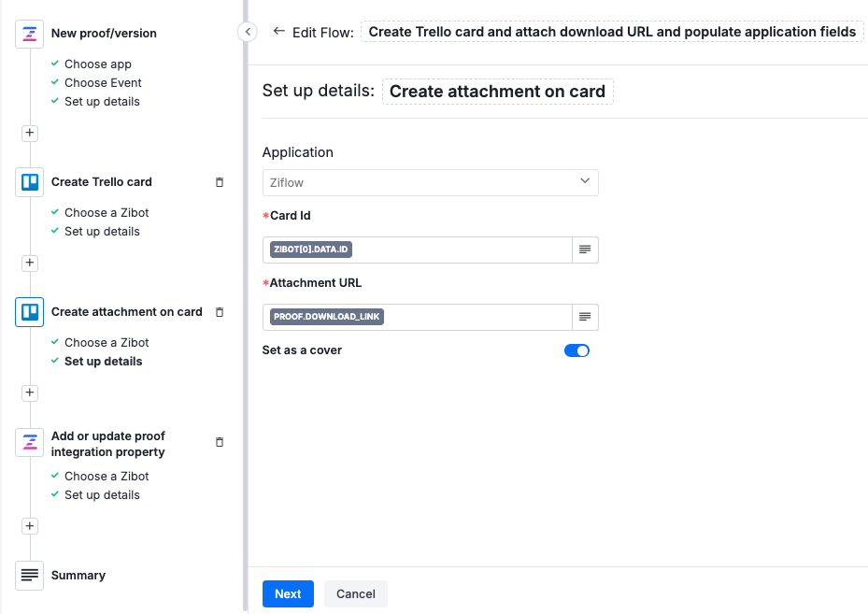Click inside the Card Id input field

tap(418, 250)
